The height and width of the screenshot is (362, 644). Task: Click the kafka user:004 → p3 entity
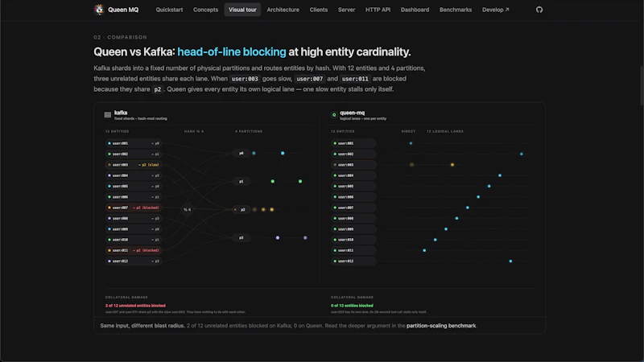[x=134, y=175]
